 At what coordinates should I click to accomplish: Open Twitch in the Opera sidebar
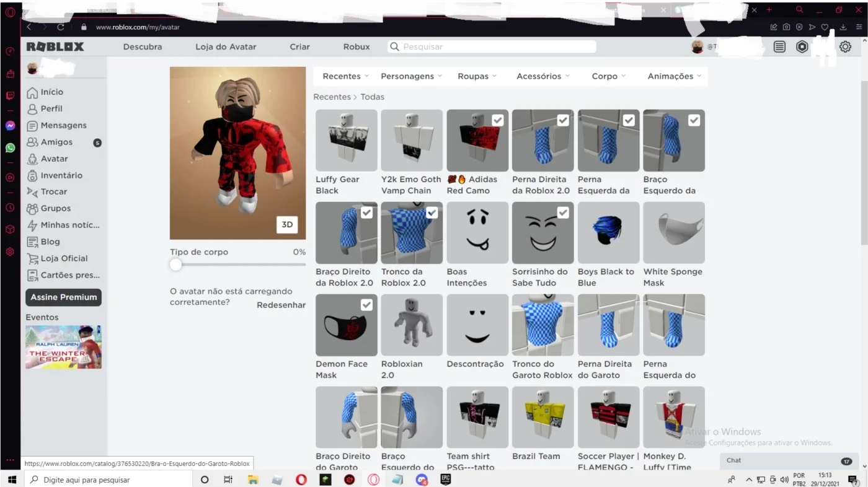coord(10,95)
